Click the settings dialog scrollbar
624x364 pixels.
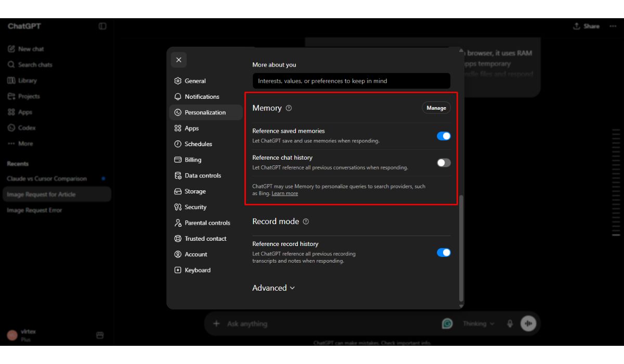click(x=461, y=248)
